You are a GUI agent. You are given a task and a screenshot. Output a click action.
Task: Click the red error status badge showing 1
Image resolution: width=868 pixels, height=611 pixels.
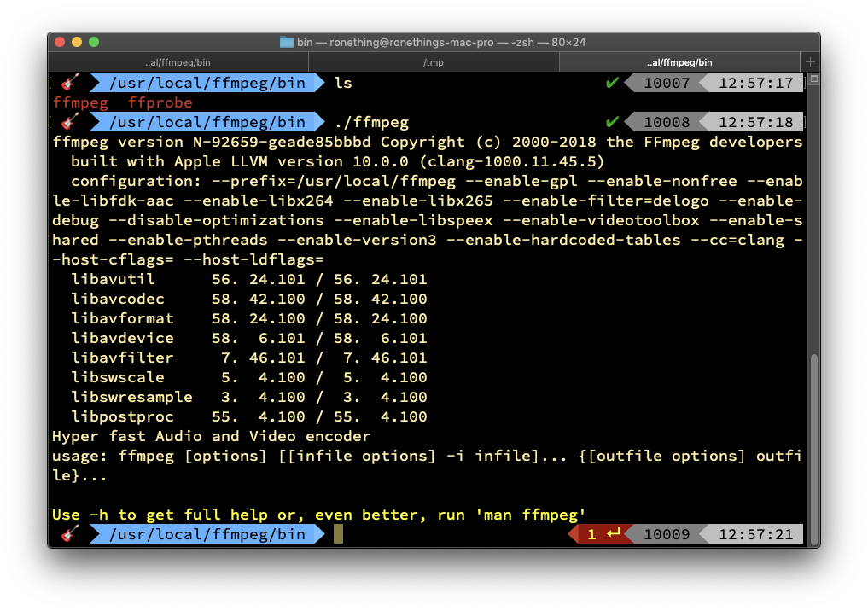point(600,534)
